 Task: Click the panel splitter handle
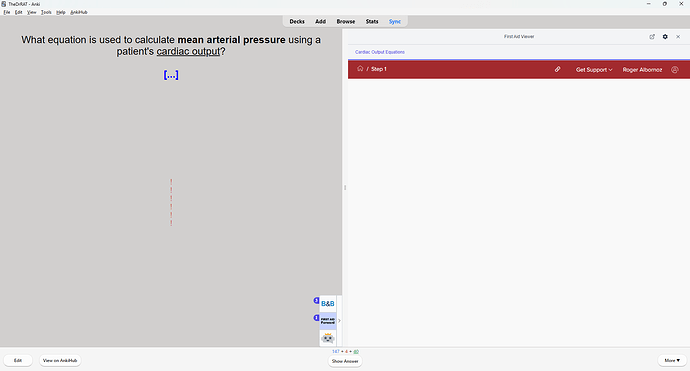345,187
